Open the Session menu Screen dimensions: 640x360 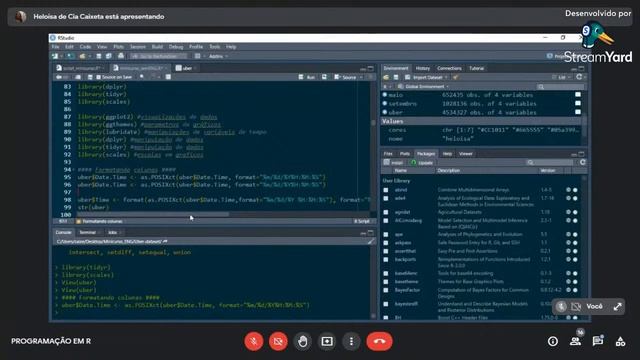[138, 47]
